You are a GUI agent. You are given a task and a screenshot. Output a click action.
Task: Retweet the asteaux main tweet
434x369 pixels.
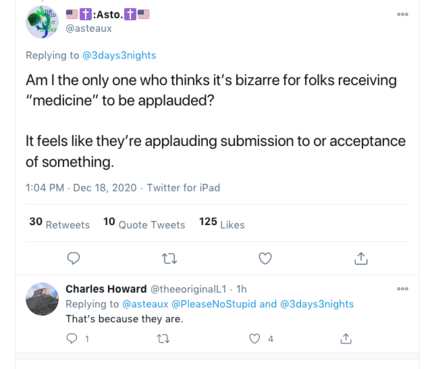tap(169, 259)
